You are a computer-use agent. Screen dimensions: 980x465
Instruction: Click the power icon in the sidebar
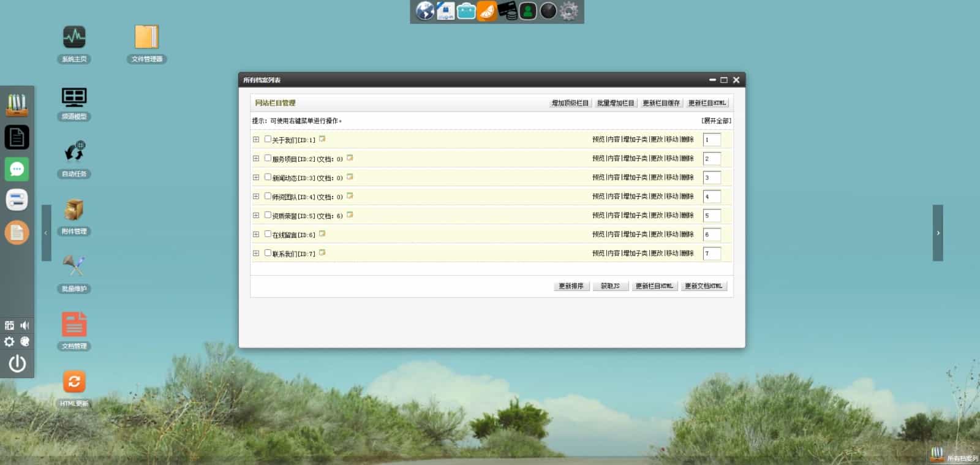(17, 364)
